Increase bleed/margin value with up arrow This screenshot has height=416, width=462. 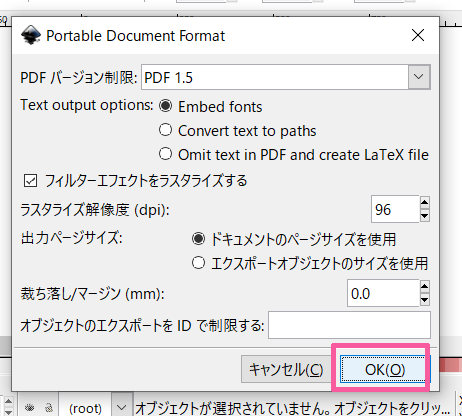click(424, 286)
